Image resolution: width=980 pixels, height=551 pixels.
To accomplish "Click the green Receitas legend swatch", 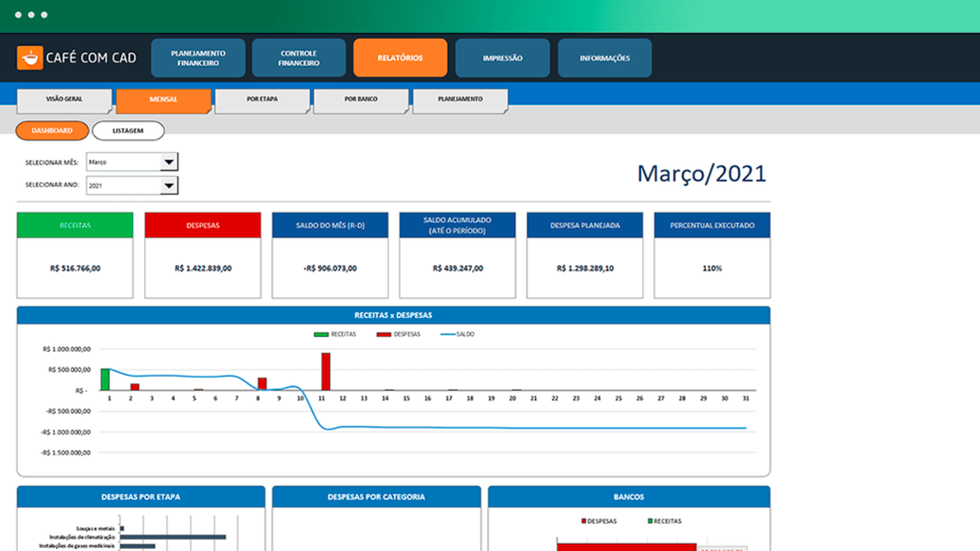I will (321, 335).
